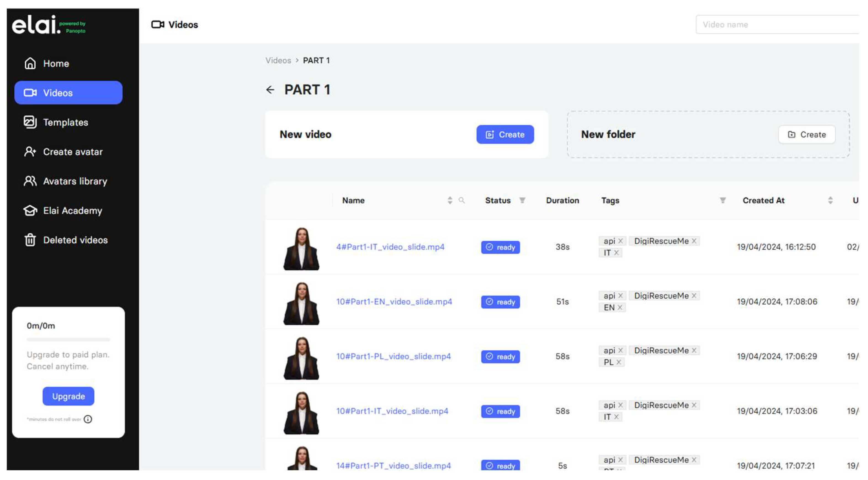This screenshot has height=480, width=868.
Task: Open the 10#Part1-EN_video_slide.mp4 link
Action: pos(394,301)
